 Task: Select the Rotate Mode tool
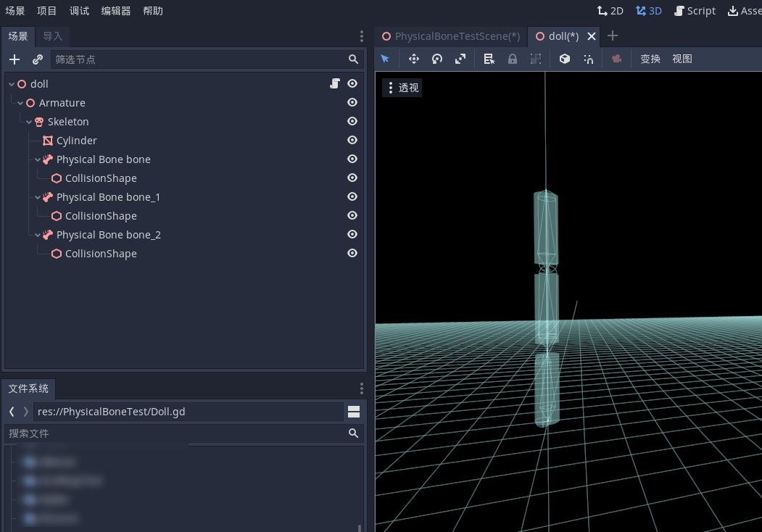tap(437, 59)
